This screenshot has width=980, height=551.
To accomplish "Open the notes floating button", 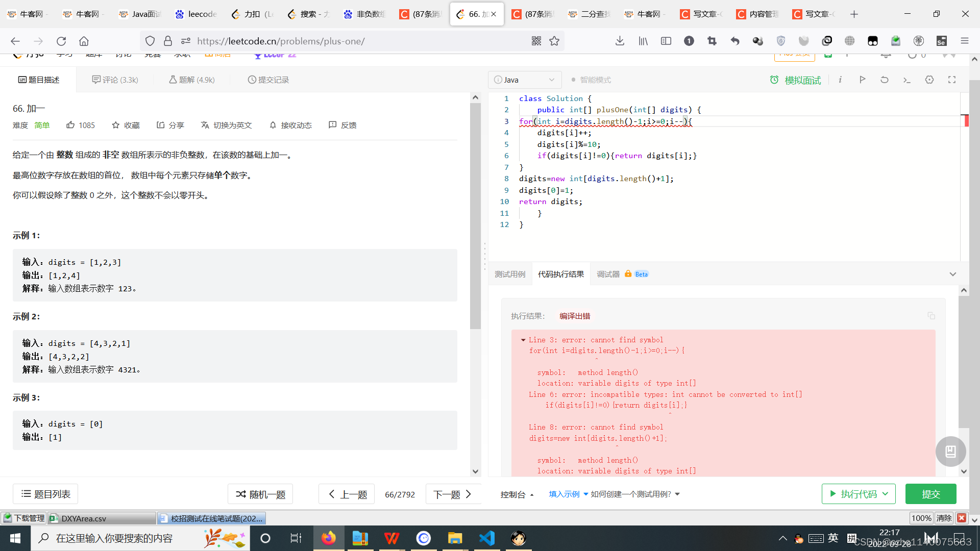I will click(950, 452).
